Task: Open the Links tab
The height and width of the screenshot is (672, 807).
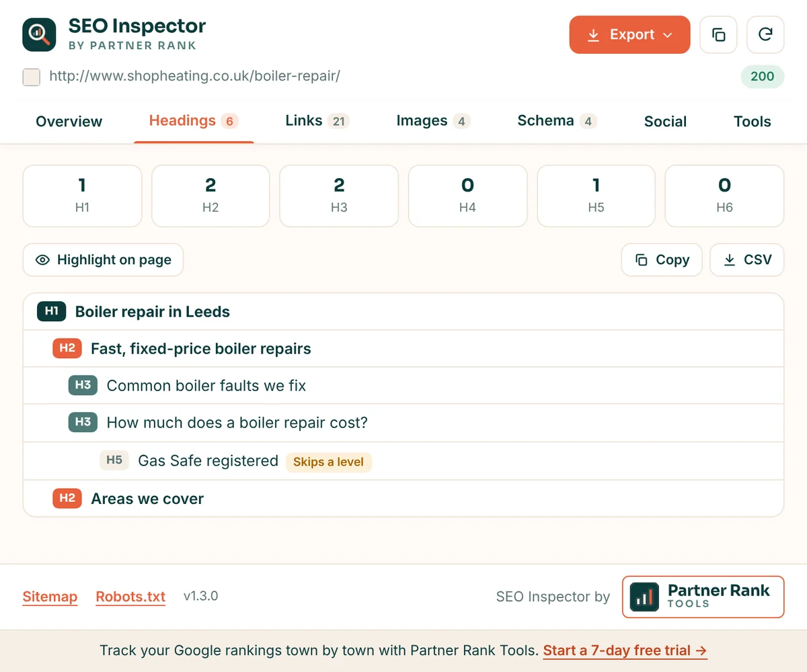Action: point(317,121)
